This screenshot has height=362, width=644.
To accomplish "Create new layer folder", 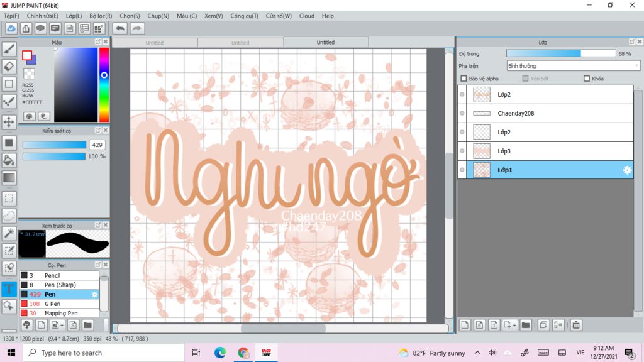I will 525,325.
